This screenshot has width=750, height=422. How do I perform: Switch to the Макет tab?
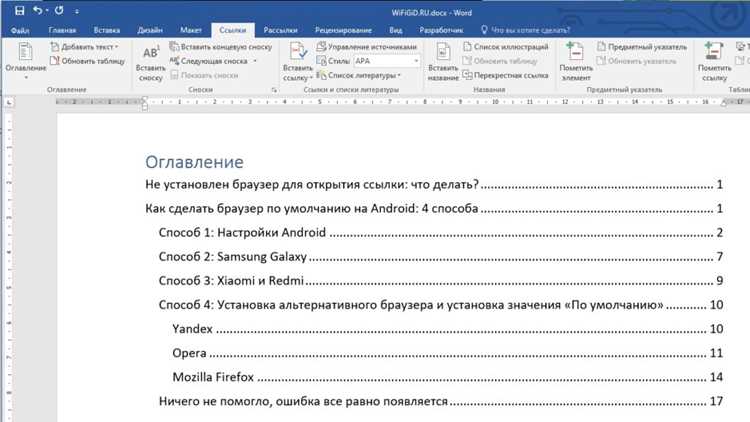pyautogui.click(x=190, y=30)
